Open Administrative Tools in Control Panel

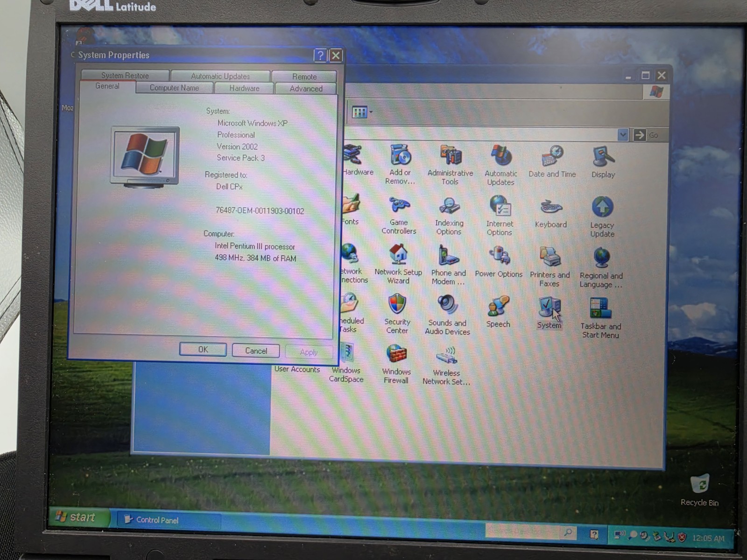tap(450, 165)
